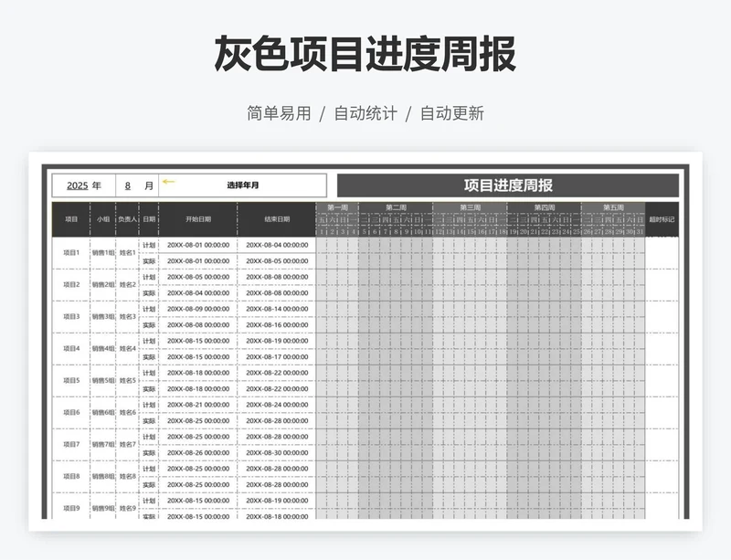This screenshot has height=560, width=731.
Task: Click 项目6 计划 end date 20XX-08-24
Action: pos(277,405)
